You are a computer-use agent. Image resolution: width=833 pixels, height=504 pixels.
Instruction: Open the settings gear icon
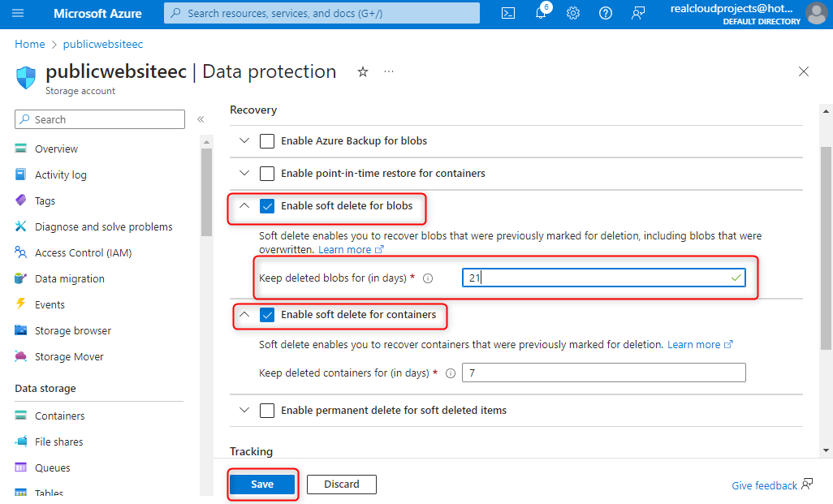click(x=573, y=13)
